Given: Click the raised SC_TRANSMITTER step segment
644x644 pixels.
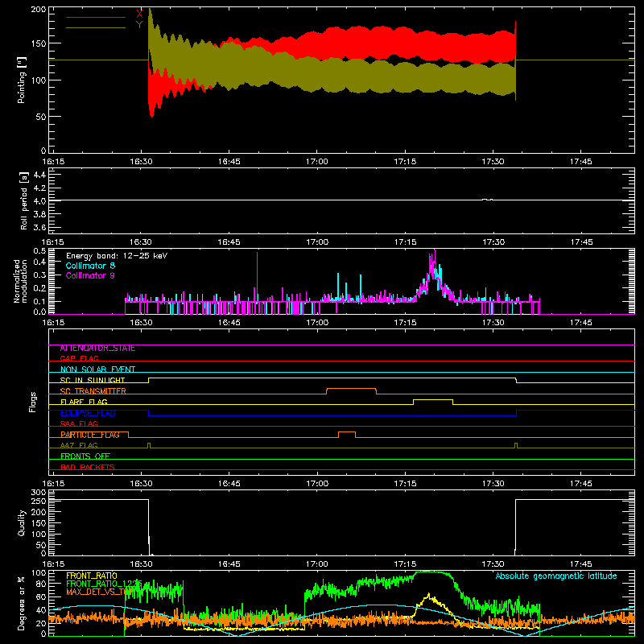Looking at the screenshot, I should tap(351, 389).
